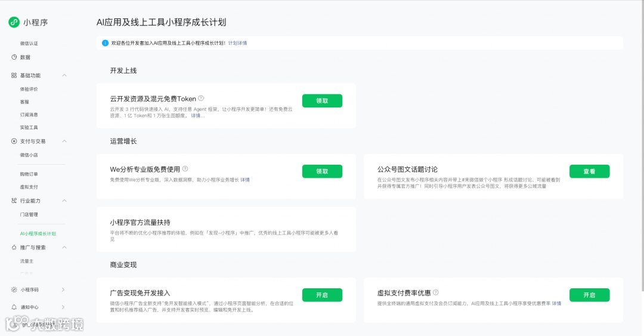Viewport: 644px width, 336px height.
Task: Collapse the 行业能力 section chevron
Action: tap(64, 201)
